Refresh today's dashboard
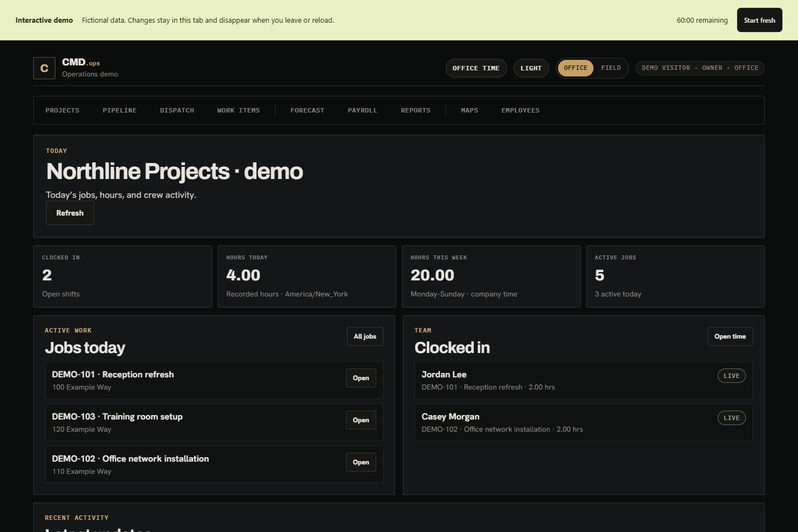This screenshot has width=798, height=532. [x=70, y=213]
